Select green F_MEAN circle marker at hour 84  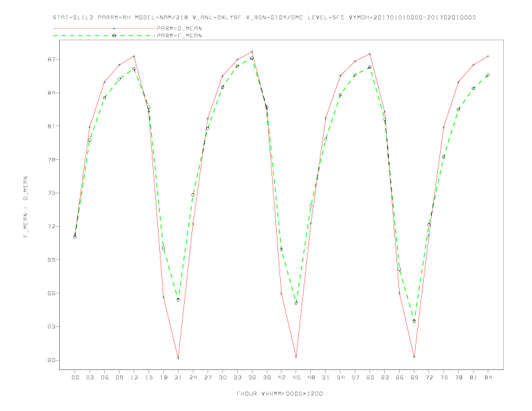tap(488, 75)
